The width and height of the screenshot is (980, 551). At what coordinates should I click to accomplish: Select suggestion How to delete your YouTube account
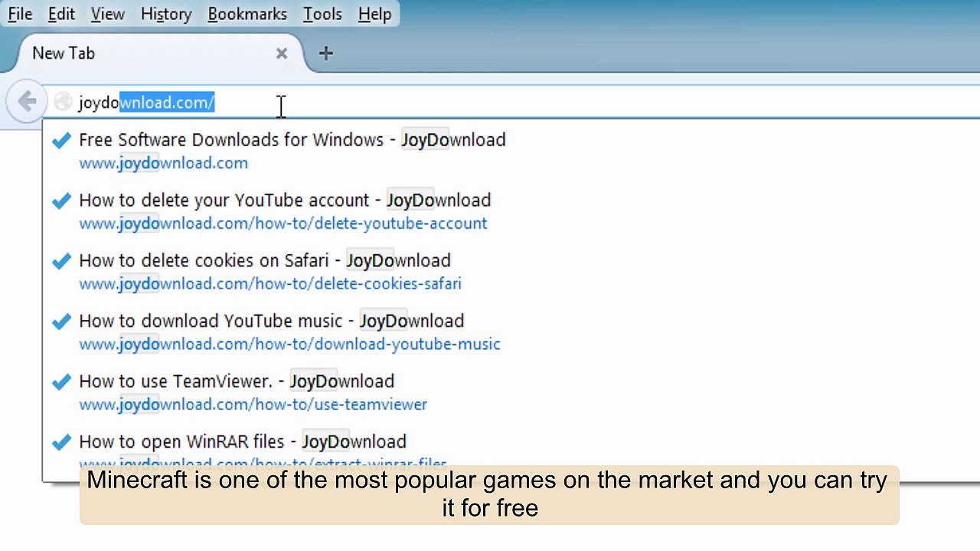(285, 201)
